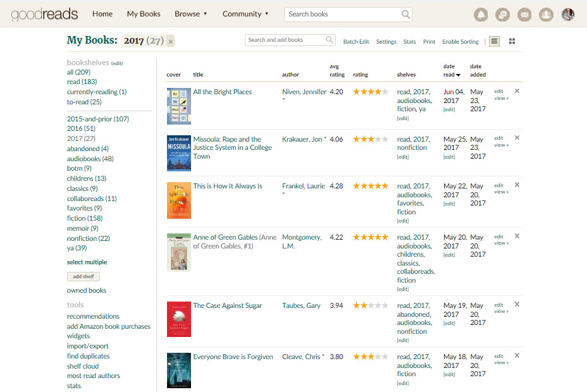Remove The Case Against Sugar row
The width and height of the screenshot is (587, 392).
point(517,305)
